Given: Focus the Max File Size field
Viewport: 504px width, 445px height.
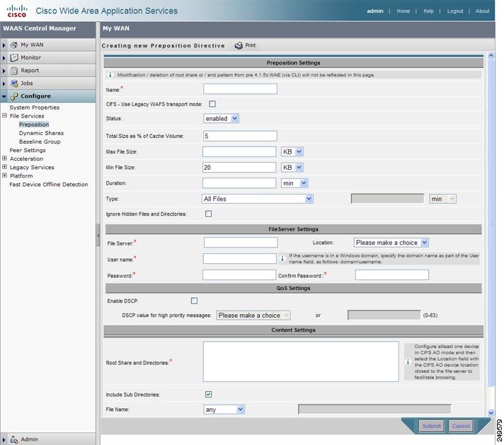Looking at the screenshot, I should pyautogui.click(x=239, y=151).
